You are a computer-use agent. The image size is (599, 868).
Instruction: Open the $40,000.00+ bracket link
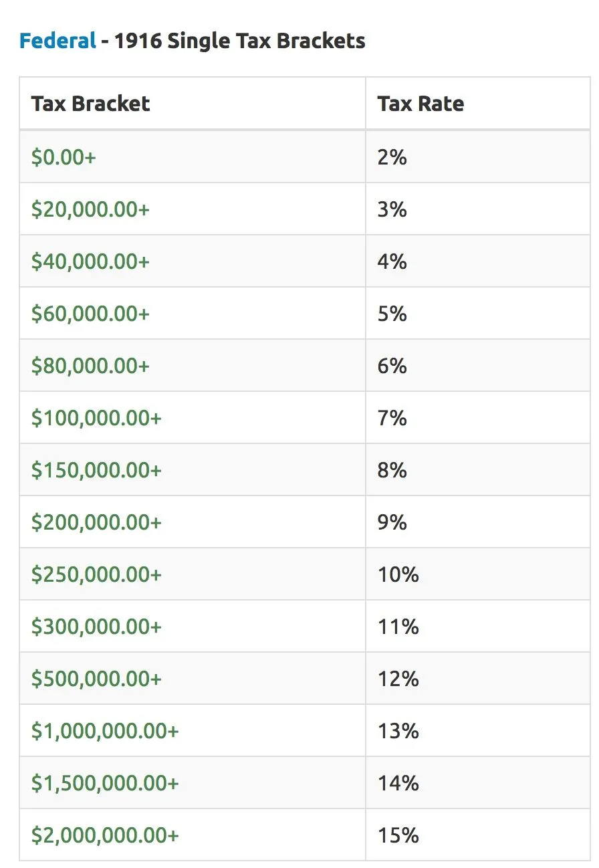click(90, 261)
